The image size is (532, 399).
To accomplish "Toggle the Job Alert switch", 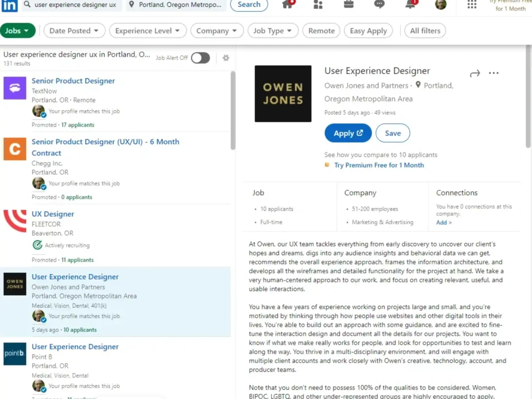I will click(x=200, y=57).
